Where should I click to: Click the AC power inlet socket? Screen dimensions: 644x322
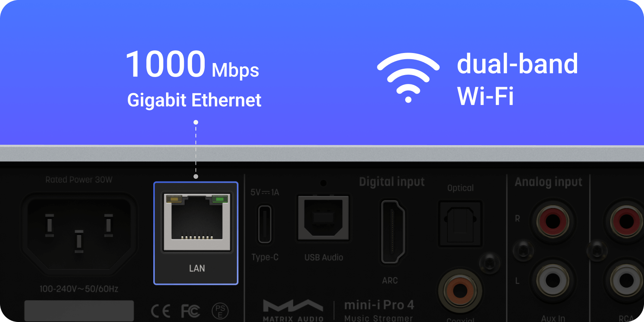coord(79,232)
